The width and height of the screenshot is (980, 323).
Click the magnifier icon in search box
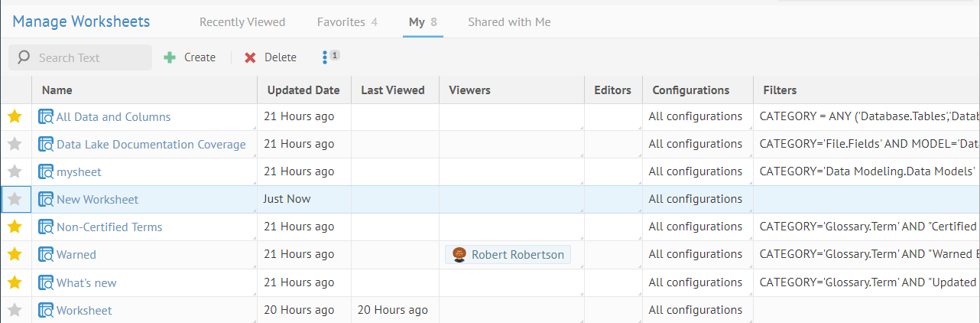(x=24, y=57)
